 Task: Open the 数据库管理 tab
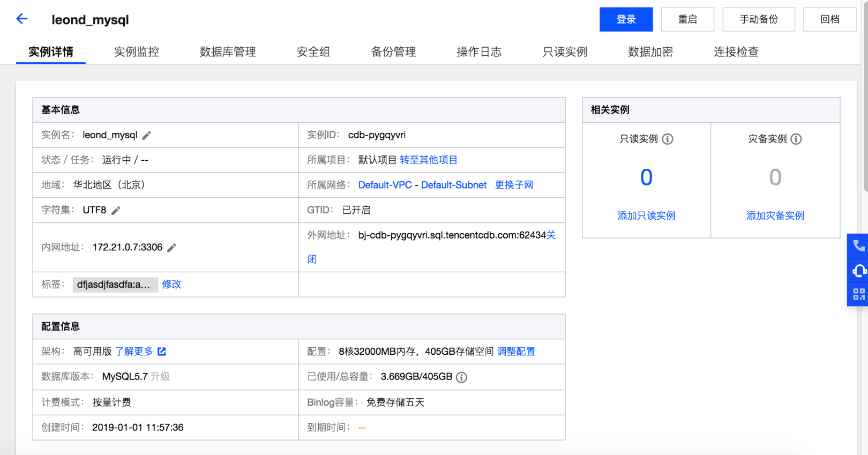tap(228, 52)
